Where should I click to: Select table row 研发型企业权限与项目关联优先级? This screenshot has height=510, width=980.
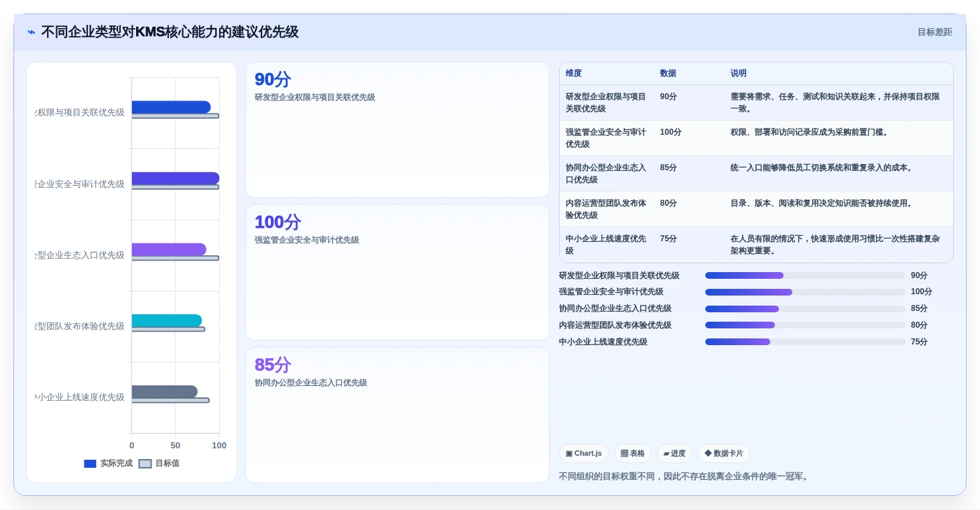tap(756, 103)
